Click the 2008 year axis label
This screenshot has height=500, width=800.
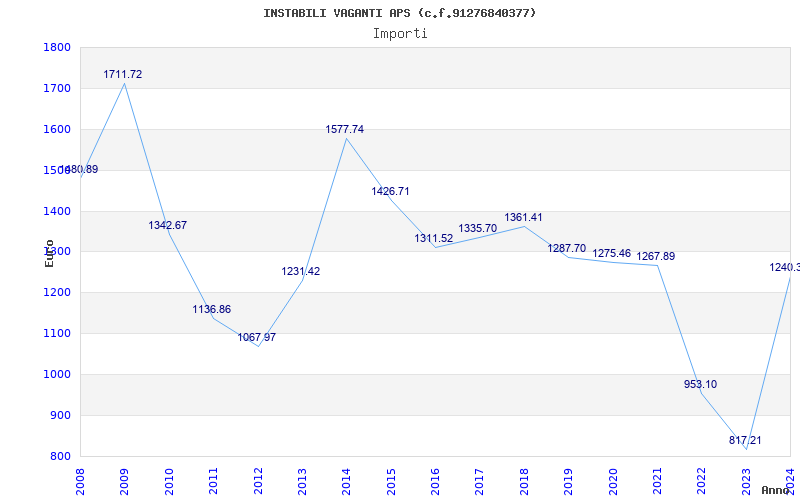(80, 482)
